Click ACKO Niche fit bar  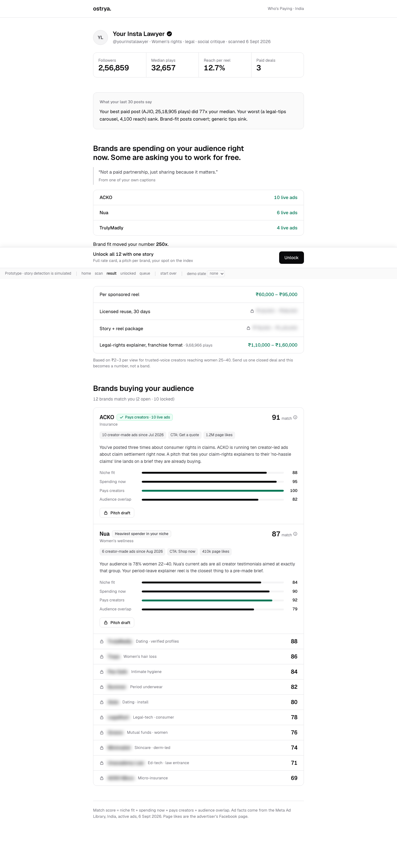[x=213, y=473]
